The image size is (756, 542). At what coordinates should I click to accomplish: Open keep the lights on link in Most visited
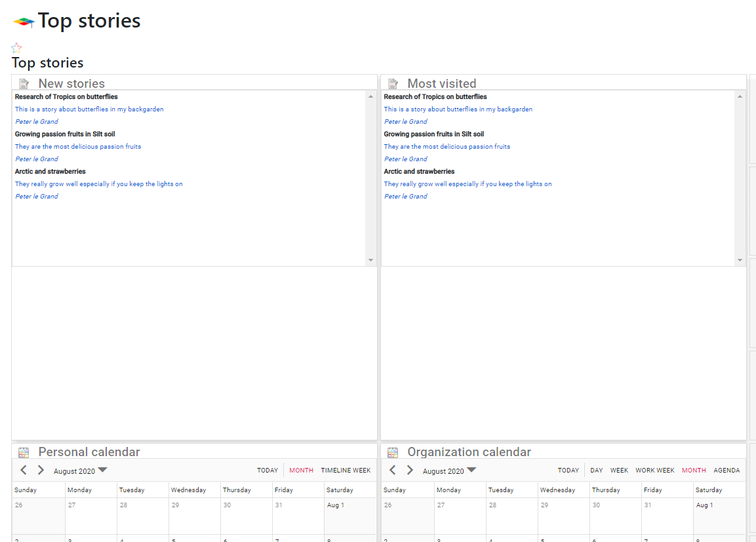pos(468,184)
